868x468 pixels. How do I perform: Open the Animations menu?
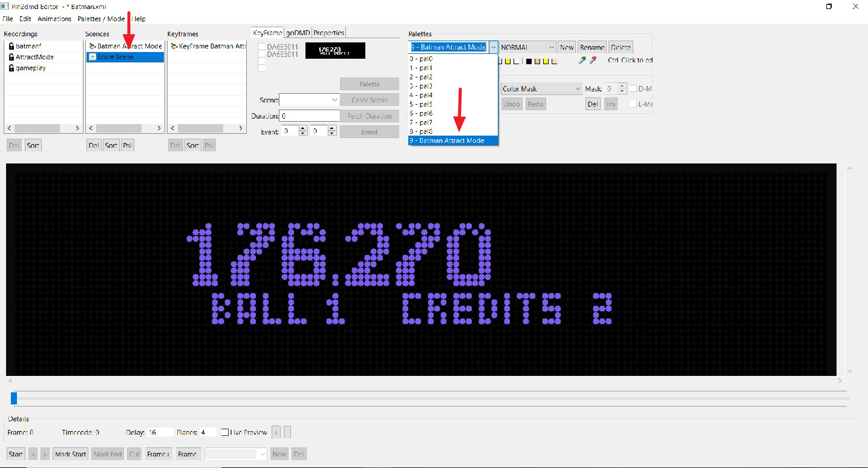(54, 19)
